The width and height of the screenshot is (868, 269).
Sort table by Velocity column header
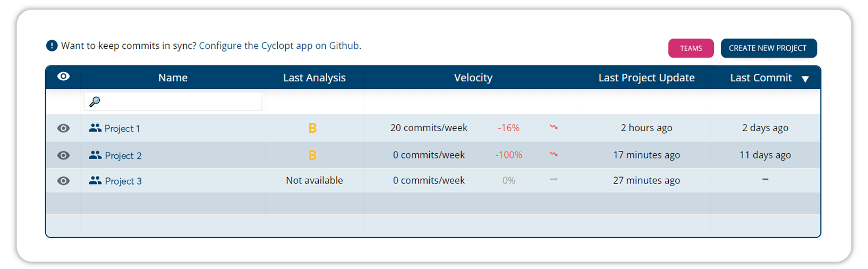473,78
